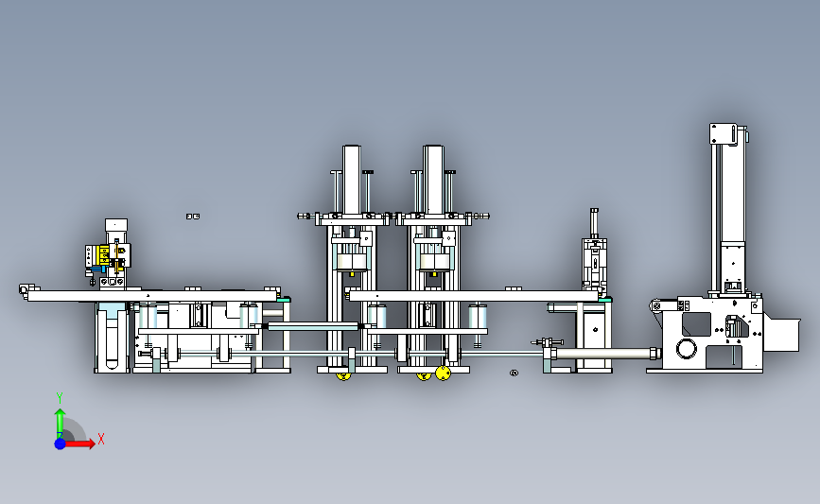
Task: Click the red X axis arrow of triad
Action: pos(79,443)
